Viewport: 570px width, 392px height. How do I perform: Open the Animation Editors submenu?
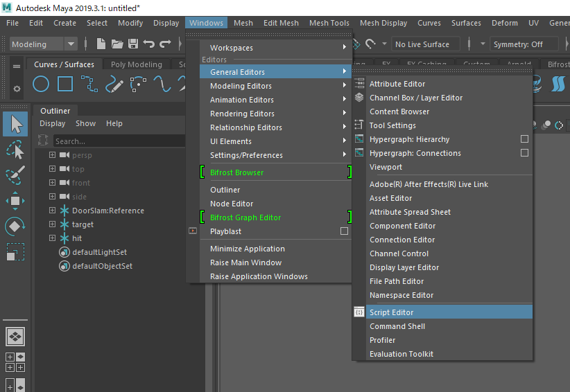[276, 100]
